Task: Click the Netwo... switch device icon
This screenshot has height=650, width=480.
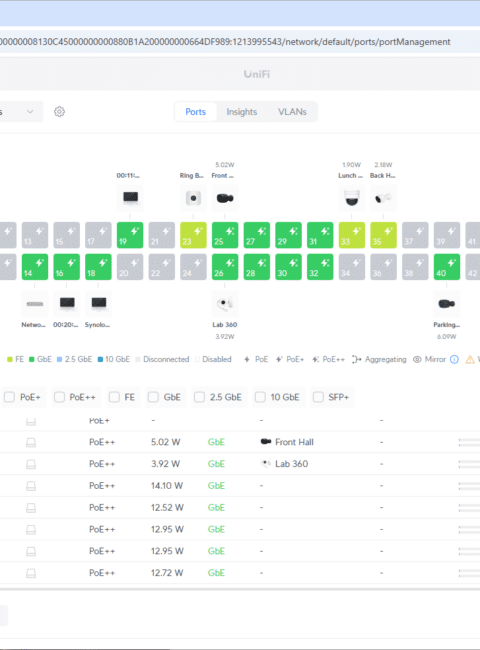Action: [x=35, y=304]
